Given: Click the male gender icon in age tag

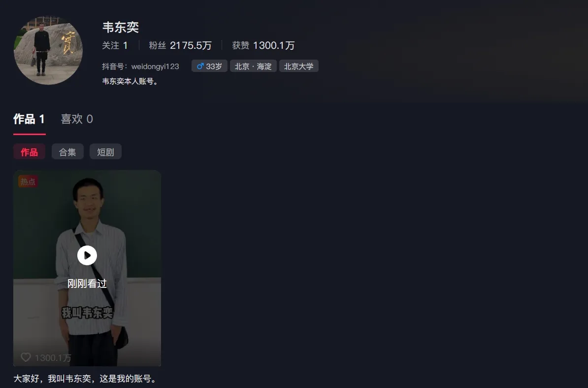Looking at the screenshot, I should [200, 67].
